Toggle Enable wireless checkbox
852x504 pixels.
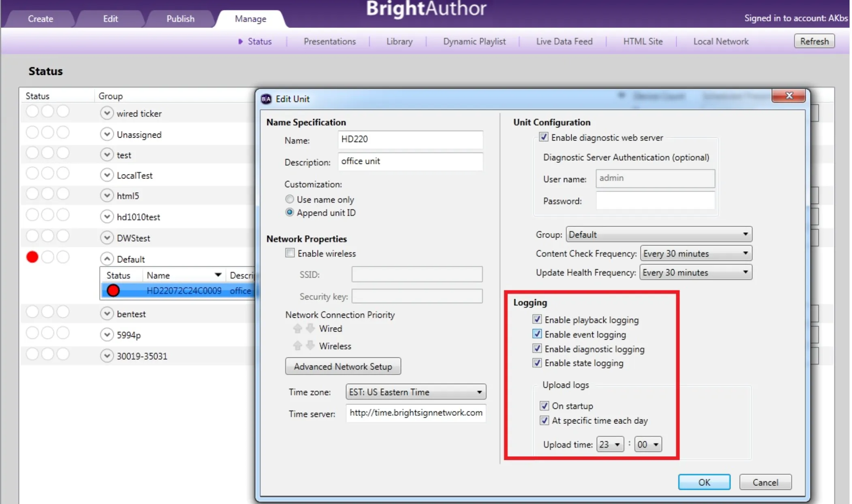[x=290, y=253]
